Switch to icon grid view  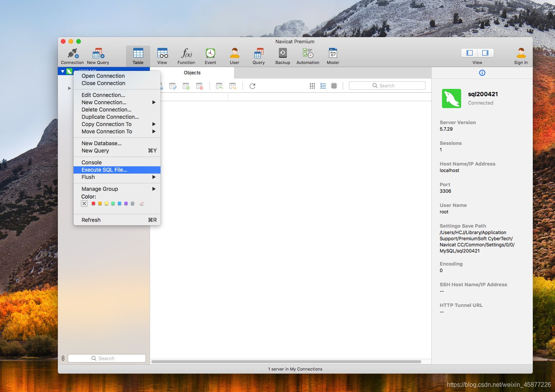coord(313,86)
